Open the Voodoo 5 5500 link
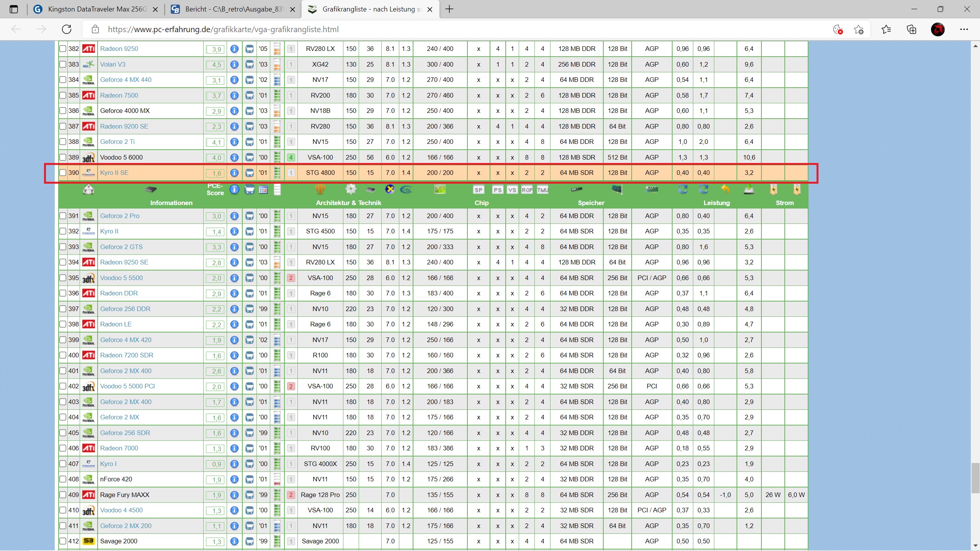Image resolution: width=980 pixels, height=551 pixels. pos(121,278)
